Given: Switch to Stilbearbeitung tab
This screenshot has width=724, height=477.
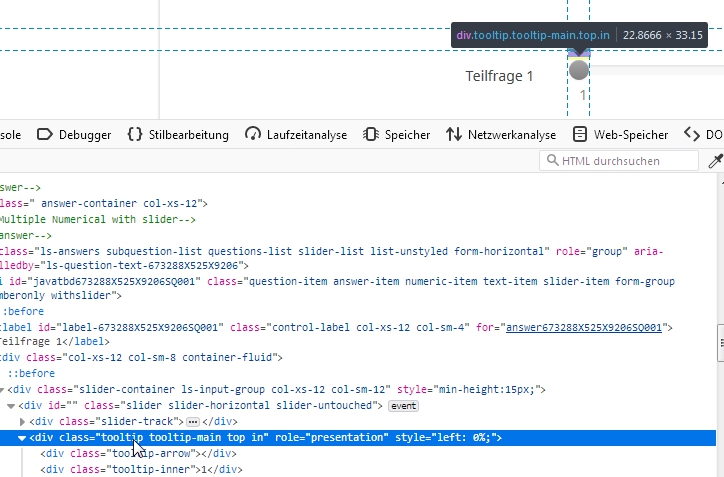Looking at the screenshot, I should click(x=188, y=135).
